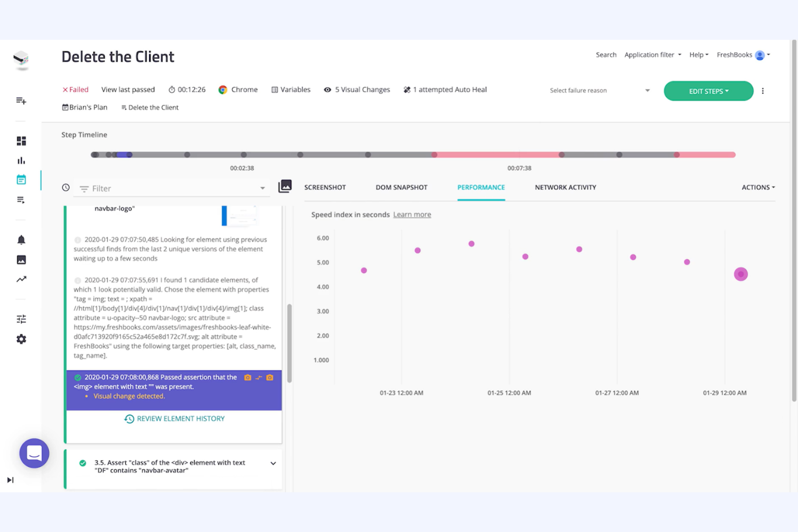Open the DOM Snapshot tab
This screenshot has height=532, width=798.
click(x=401, y=187)
